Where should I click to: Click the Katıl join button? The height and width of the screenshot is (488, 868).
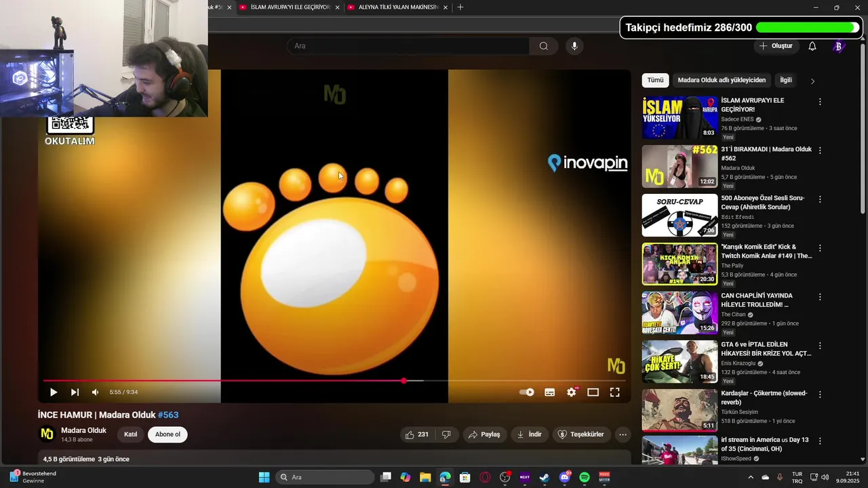coord(130,434)
